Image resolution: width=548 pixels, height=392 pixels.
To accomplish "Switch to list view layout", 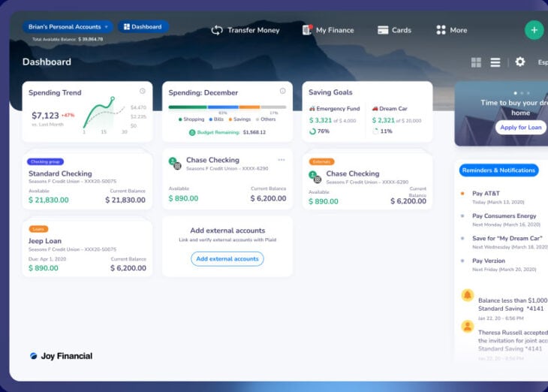I will pos(495,62).
